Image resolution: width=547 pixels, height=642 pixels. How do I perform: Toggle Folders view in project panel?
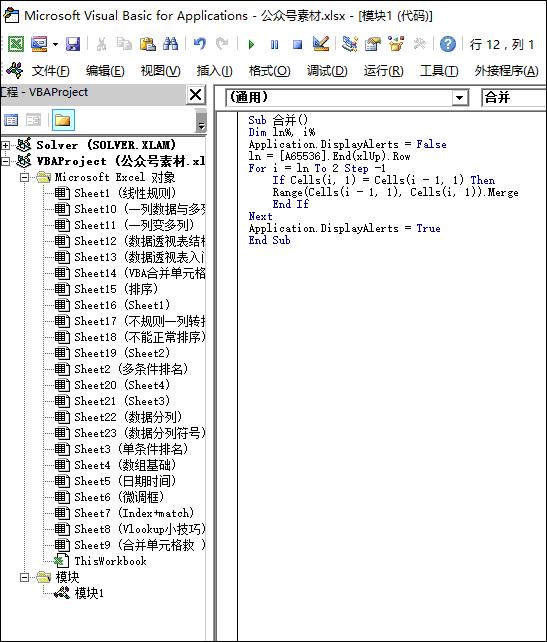coord(63,120)
